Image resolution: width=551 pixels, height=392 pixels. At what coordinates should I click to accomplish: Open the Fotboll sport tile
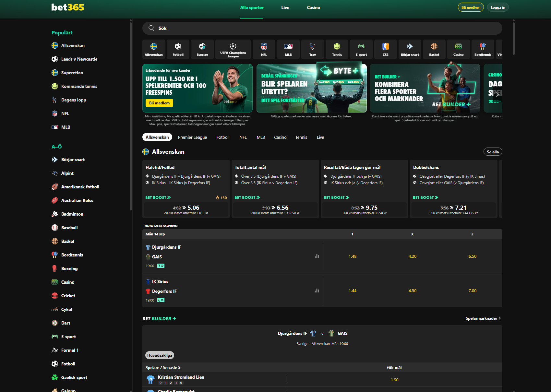point(178,49)
